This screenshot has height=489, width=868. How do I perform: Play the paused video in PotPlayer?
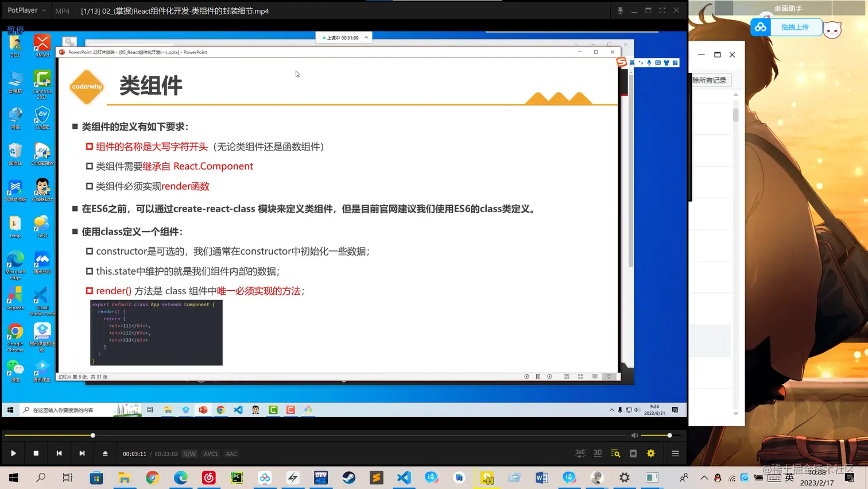click(x=13, y=453)
